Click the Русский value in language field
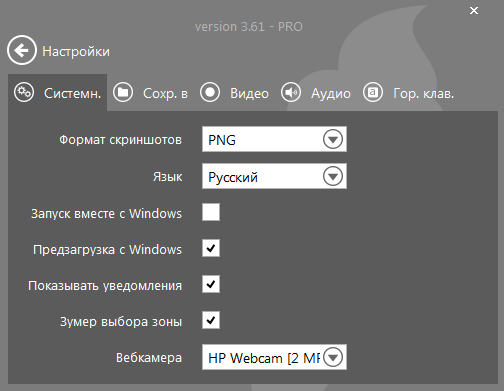The image size is (504, 391). click(x=233, y=177)
